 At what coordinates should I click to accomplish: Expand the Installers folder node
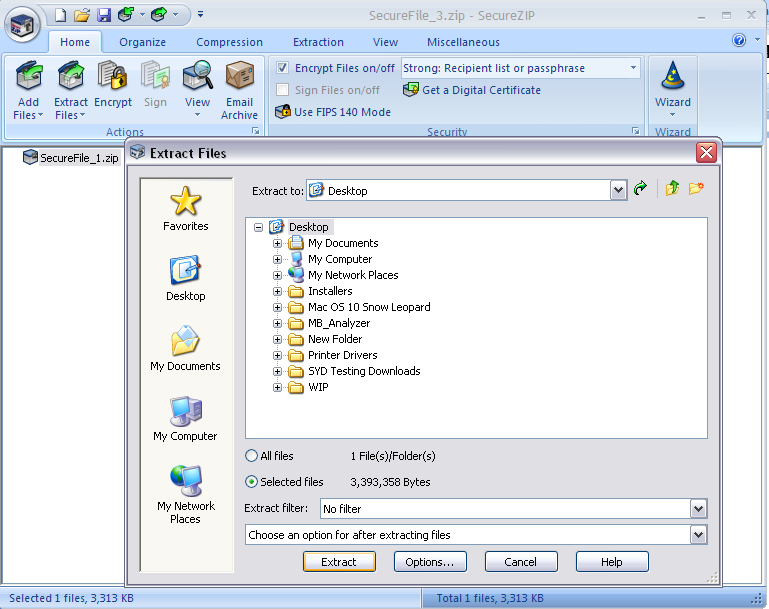(x=278, y=291)
